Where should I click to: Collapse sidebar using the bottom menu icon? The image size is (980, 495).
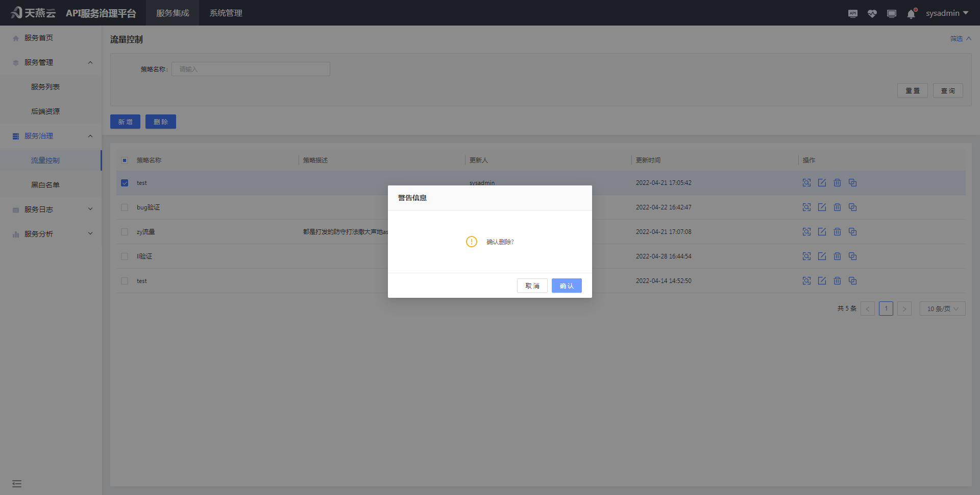pyautogui.click(x=17, y=484)
